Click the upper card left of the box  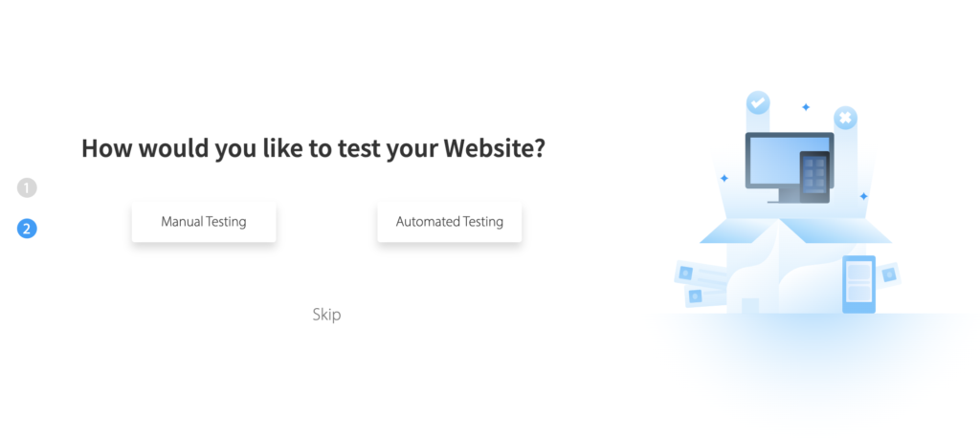click(702, 275)
